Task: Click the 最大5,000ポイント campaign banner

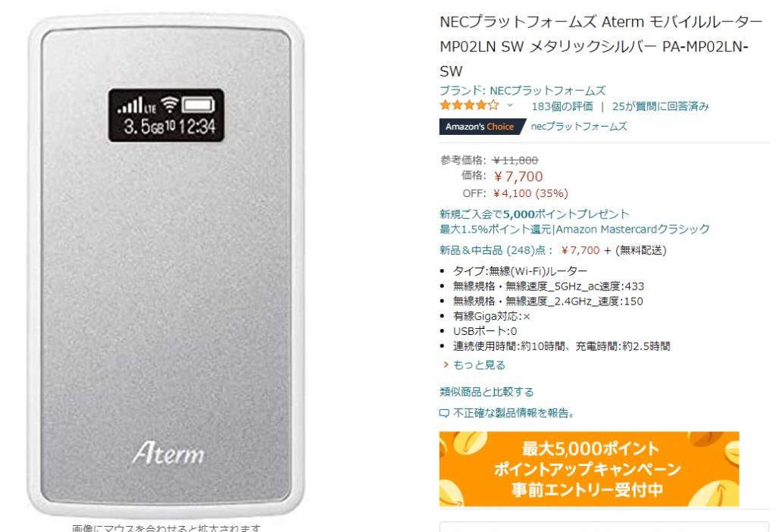Action: point(589,468)
